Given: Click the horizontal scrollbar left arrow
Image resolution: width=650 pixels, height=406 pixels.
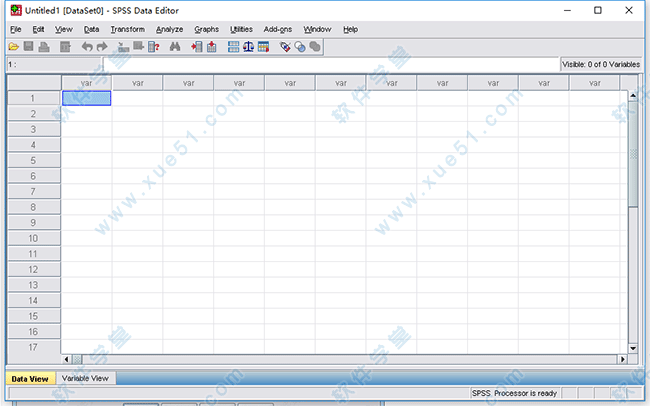Looking at the screenshot, I should point(66,360).
